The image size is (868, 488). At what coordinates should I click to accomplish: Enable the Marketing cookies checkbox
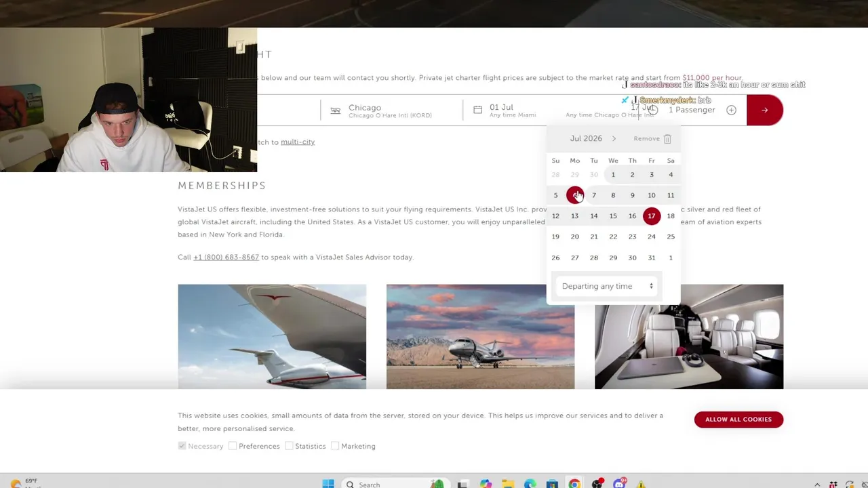tap(335, 446)
